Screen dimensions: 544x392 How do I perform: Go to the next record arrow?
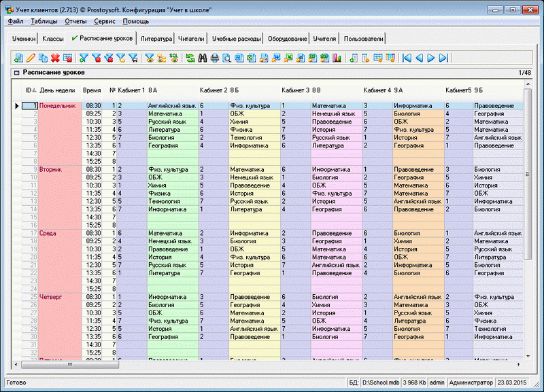point(431,58)
